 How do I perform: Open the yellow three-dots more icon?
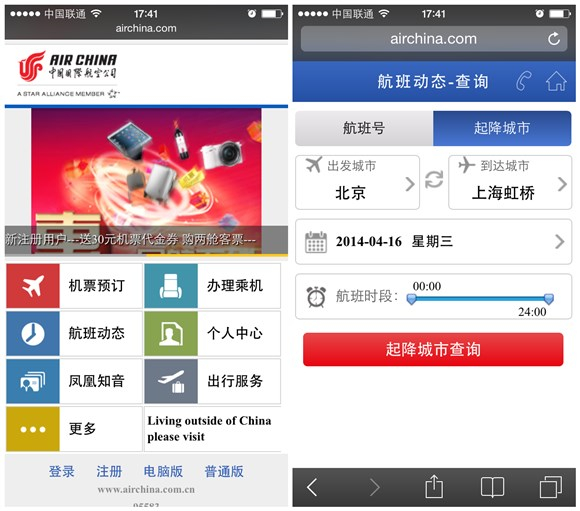[33, 429]
